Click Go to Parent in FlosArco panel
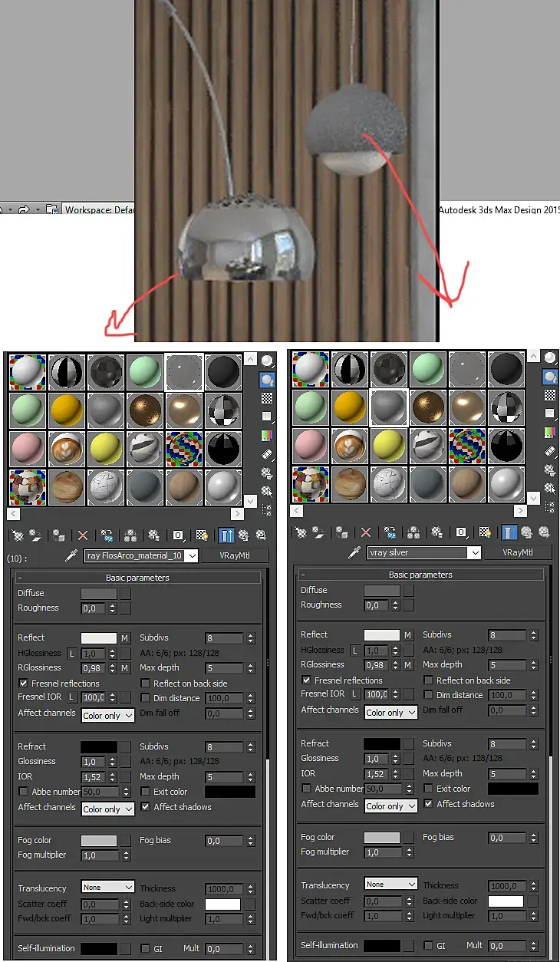 click(x=243, y=535)
